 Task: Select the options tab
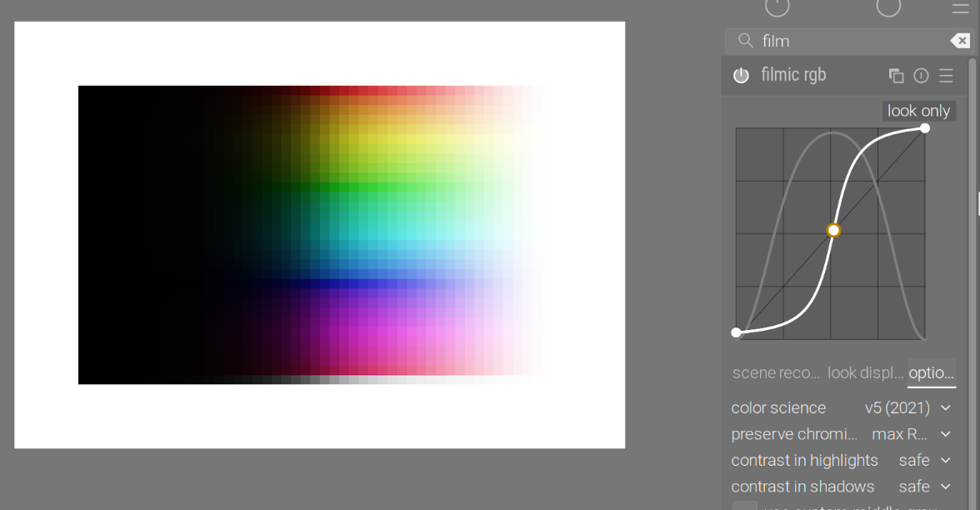pyautogui.click(x=931, y=373)
